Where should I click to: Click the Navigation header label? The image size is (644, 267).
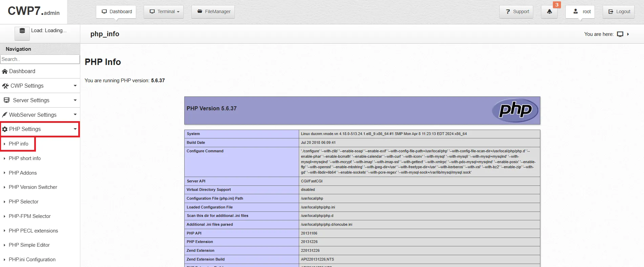pyautogui.click(x=18, y=49)
